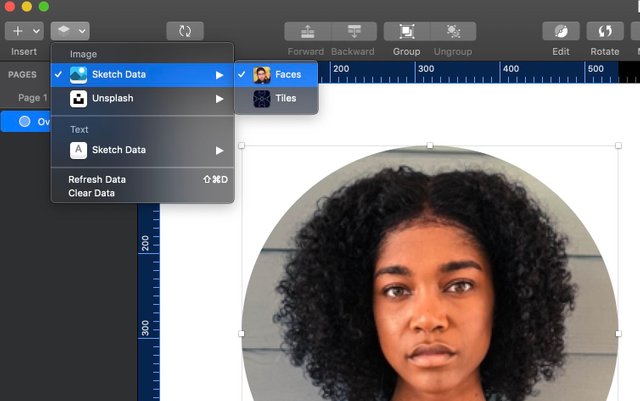Image resolution: width=640 pixels, height=401 pixels.
Task: Click the Rotate tool icon
Action: tap(605, 31)
